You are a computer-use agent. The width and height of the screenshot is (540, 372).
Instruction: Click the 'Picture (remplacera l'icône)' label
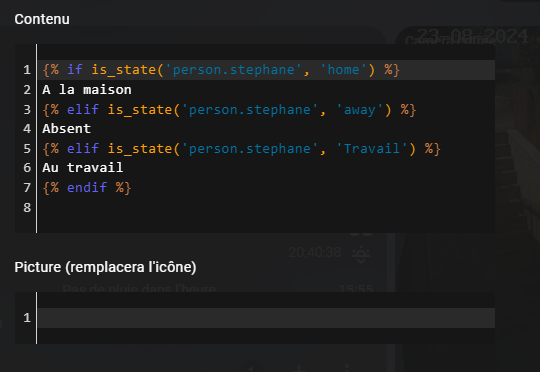[105, 267]
